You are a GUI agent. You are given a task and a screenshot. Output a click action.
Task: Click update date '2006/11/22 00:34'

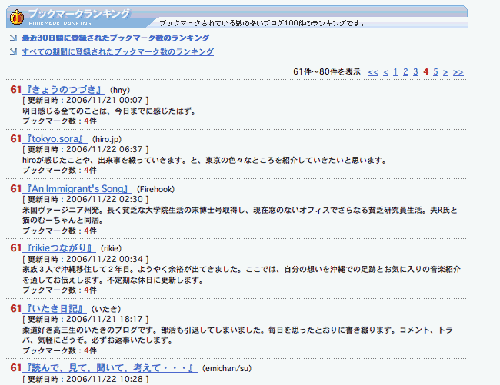click(x=104, y=259)
